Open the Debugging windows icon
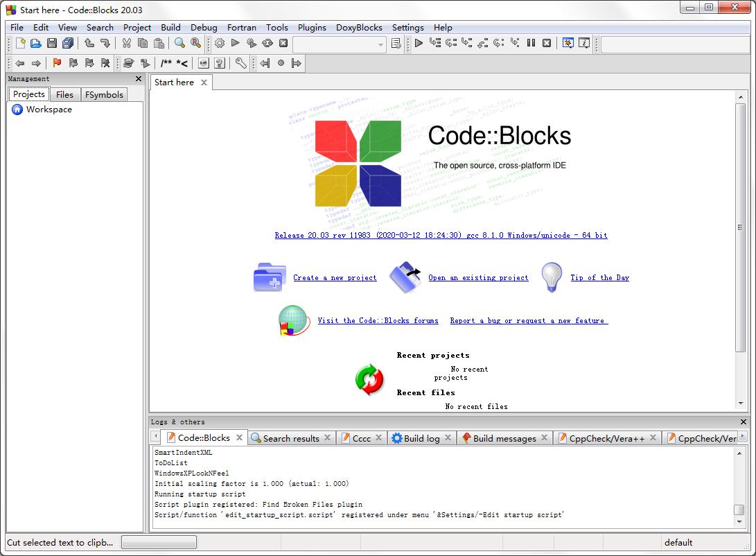 [569, 43]
